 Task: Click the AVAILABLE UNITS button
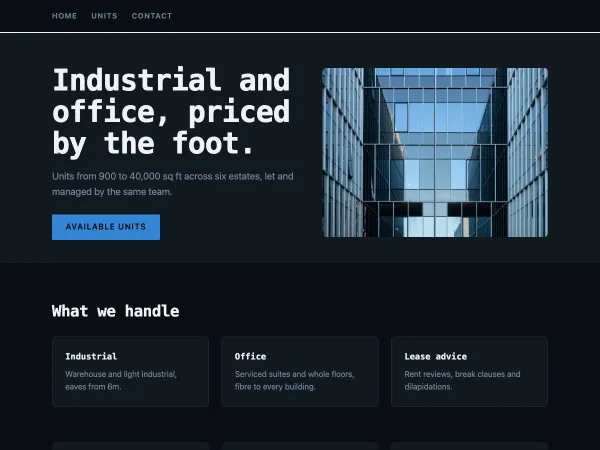coord(106,227)
